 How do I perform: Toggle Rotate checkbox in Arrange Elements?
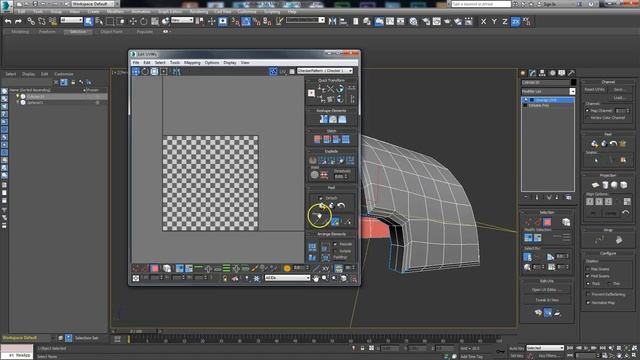point(335,251)
